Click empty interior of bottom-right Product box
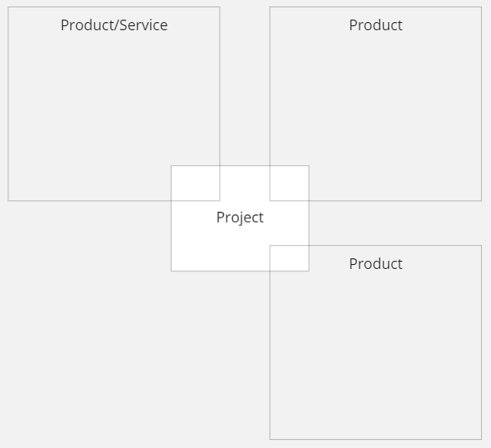The image size is (491, 448). 384,352
